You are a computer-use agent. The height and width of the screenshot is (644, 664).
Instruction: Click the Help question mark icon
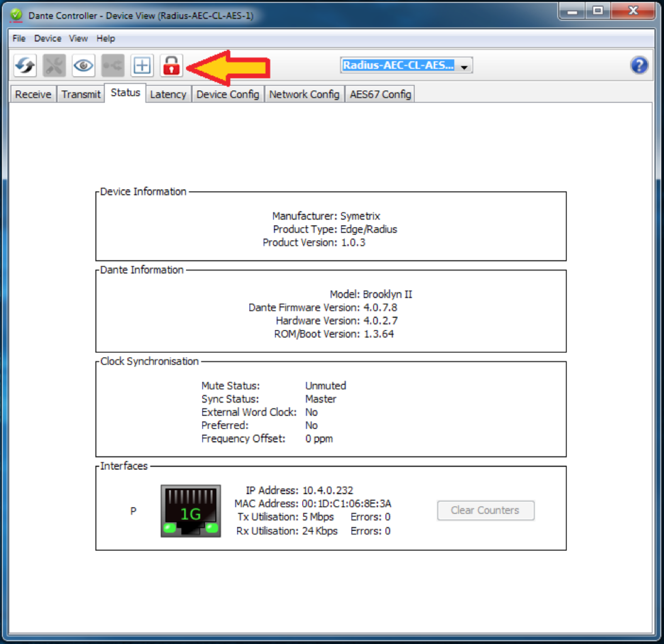(x=640, y=65)
